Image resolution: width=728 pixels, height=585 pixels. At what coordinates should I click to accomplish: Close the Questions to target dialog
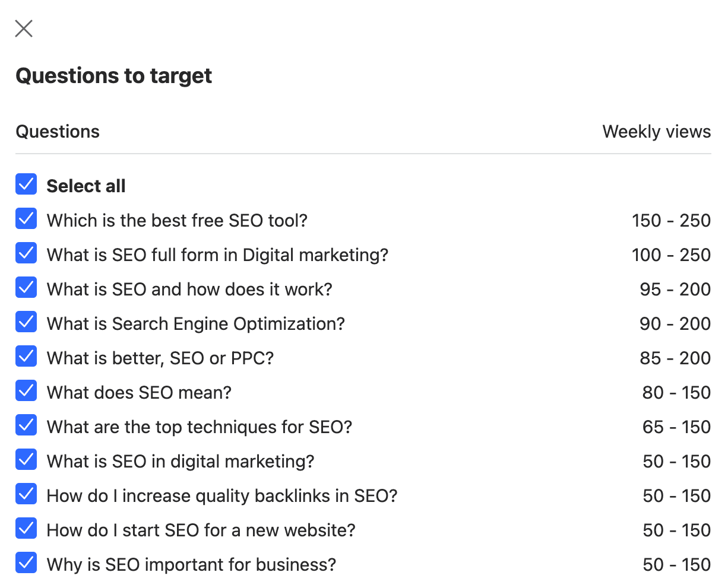23,28
